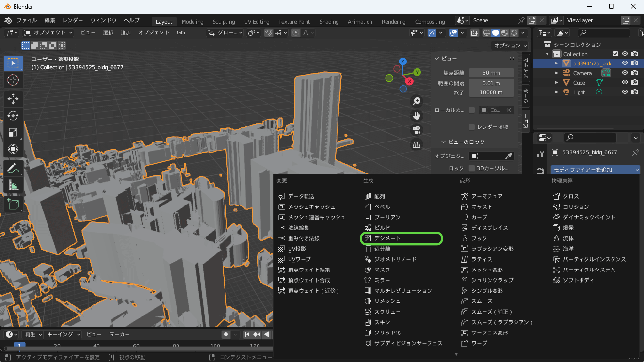Play the animation in reverse
This screenshot has height=362, width=644.
point(266,334)
